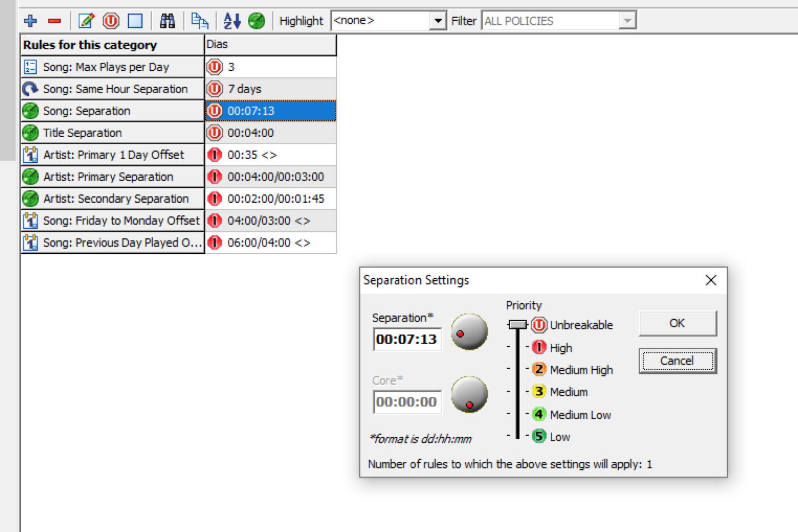The width and height of the screenshot is (798, 532).
Task: Click the binoculars find icon
Action: click(x=167, y=21)
